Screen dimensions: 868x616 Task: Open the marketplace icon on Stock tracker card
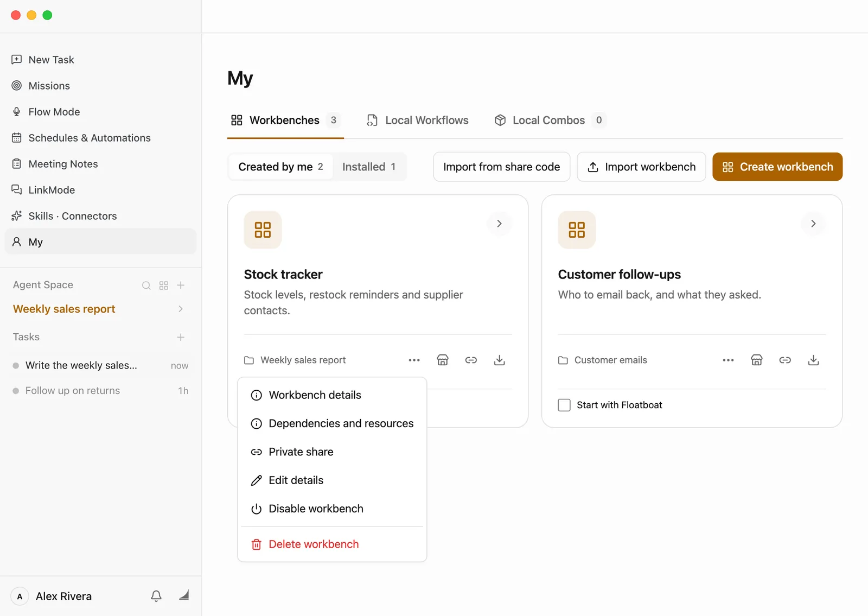443,360
